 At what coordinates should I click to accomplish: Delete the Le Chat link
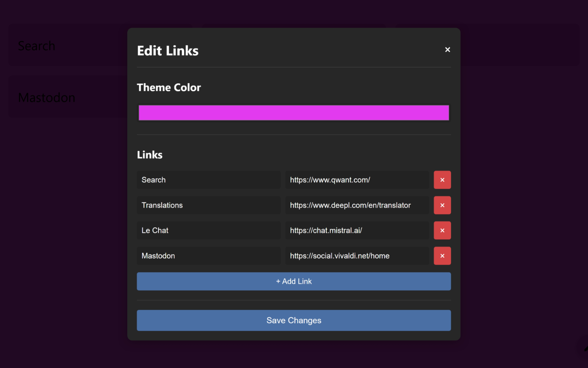442,230
